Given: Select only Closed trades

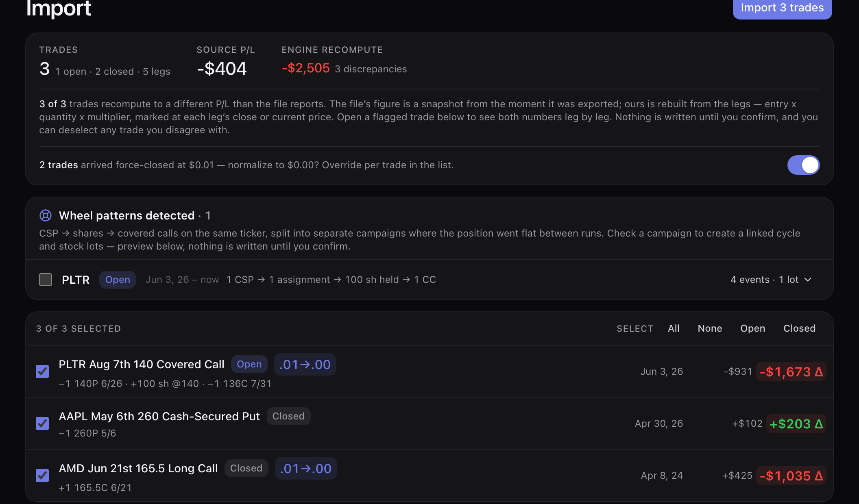Looking at the screenshot, I should point(799,328).
